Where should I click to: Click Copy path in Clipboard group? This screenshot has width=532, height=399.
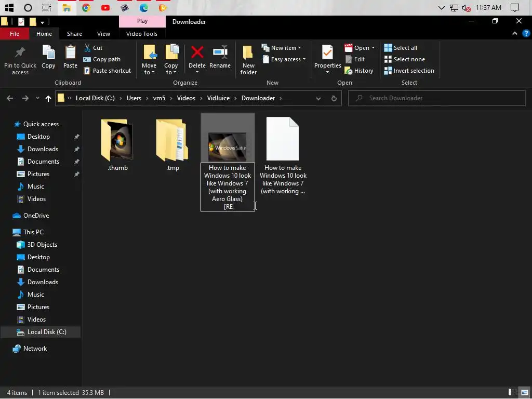[x=102, y=59]
